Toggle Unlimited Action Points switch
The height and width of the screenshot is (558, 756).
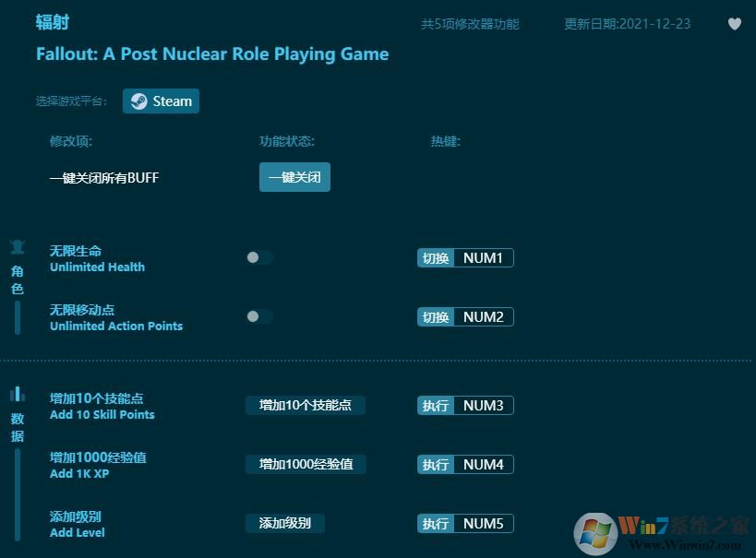259,316
